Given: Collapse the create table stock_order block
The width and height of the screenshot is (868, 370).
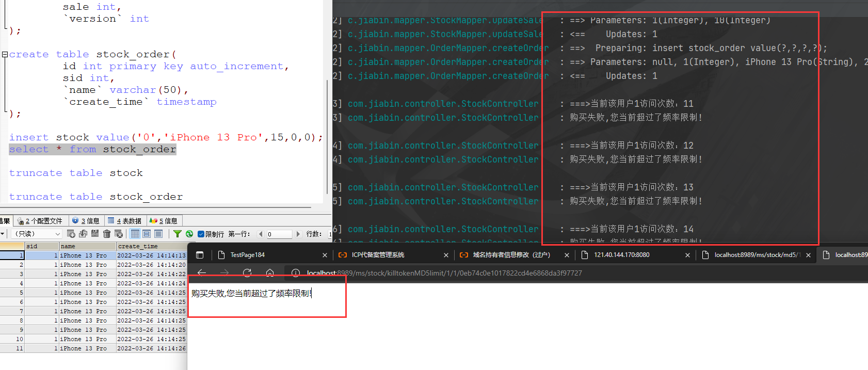Looking at the screenshot, I should pyautogui.click(x=5, y=54).
